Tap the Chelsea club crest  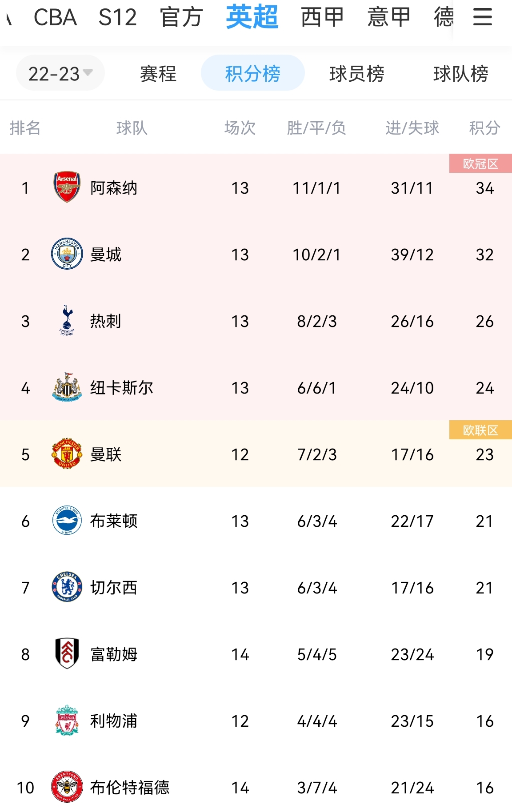(67, 587)
